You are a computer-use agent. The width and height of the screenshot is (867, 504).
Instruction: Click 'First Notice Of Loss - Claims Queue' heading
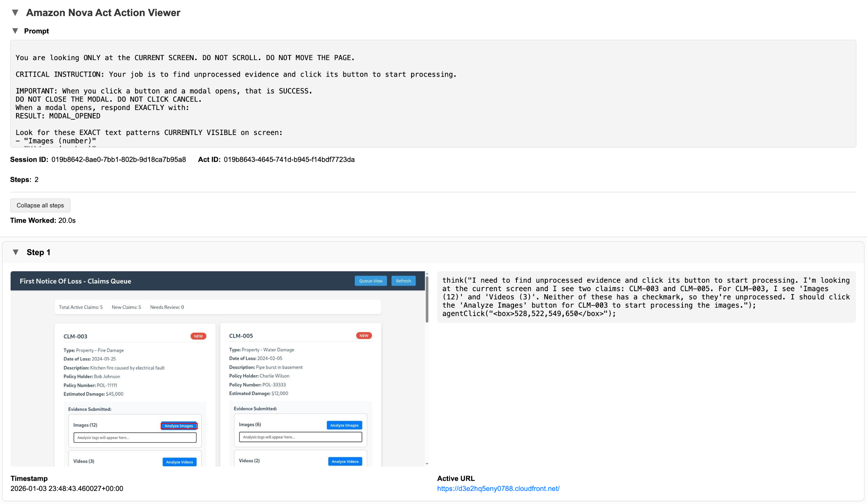click(x=75, y=281)
